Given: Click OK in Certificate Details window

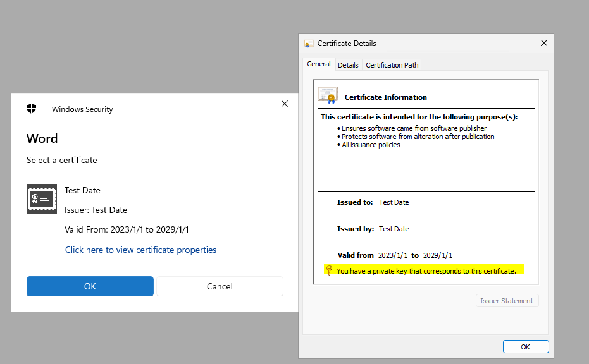Looking at the screenshot, I should click(x=526, y=347).
